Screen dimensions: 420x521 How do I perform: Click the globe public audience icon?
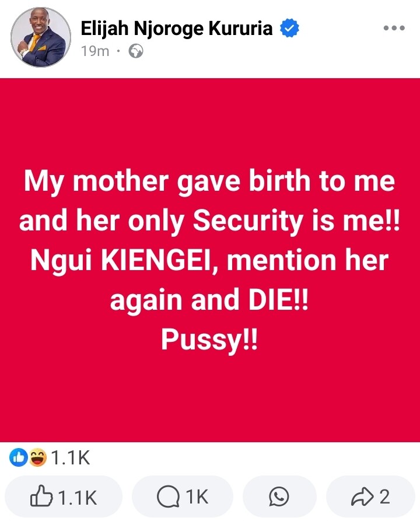(136, 51)
